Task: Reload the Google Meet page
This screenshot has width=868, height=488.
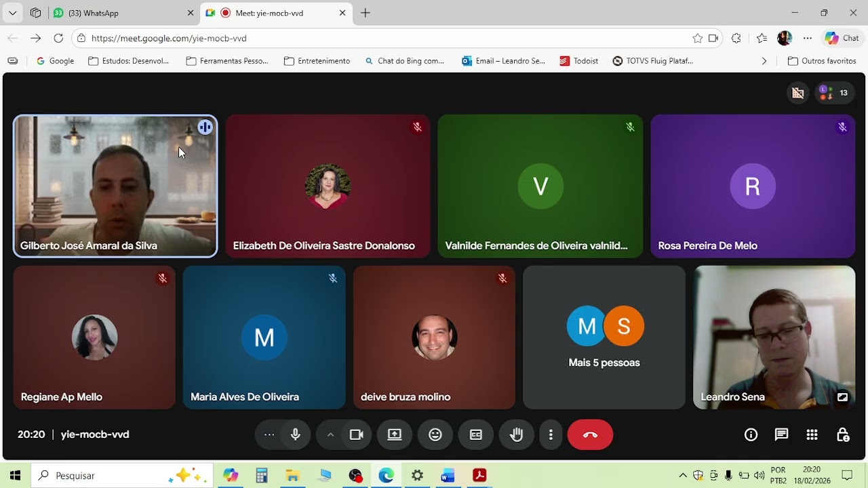Action: [58, 39]
